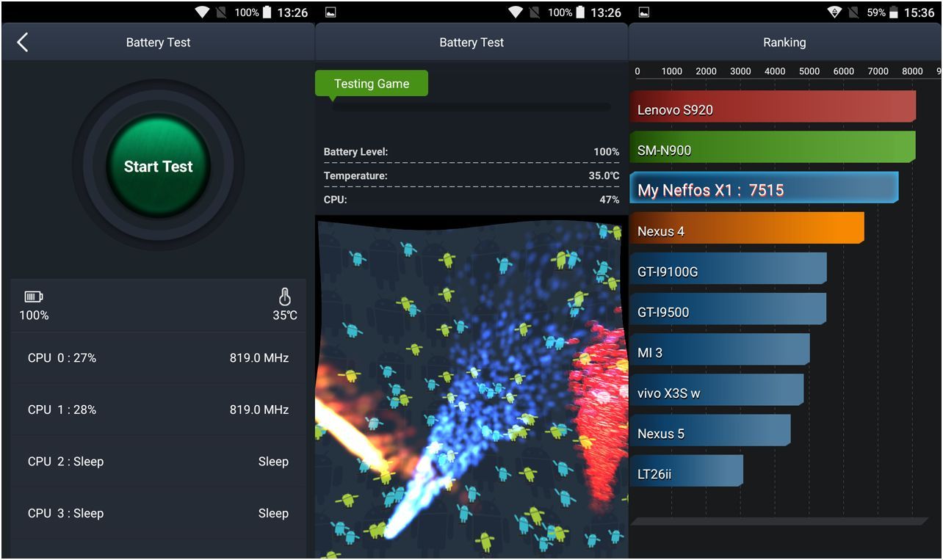Screen dimensions: 943x560
Task: Select the CPU 0 : 27% row
Action: 158,358
